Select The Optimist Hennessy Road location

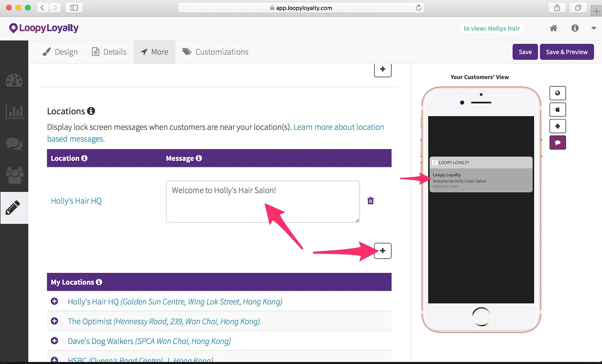(164, 321)
